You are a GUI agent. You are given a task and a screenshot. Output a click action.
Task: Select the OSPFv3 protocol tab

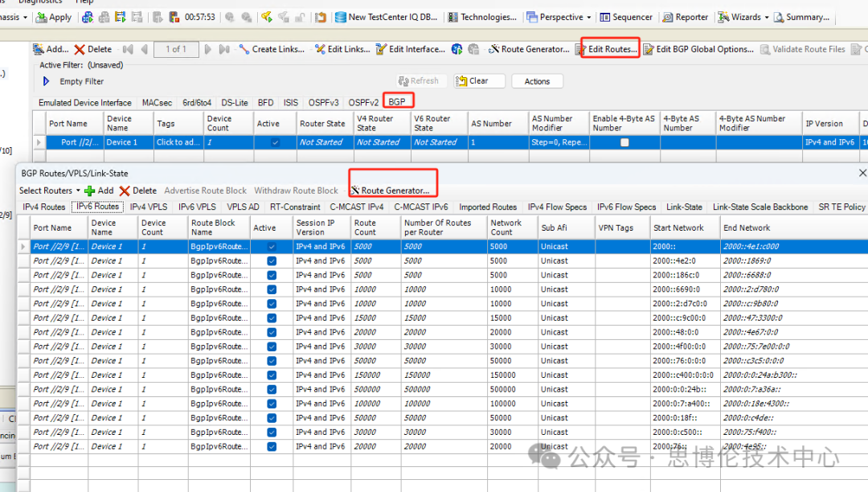click(x=324, y=103)
